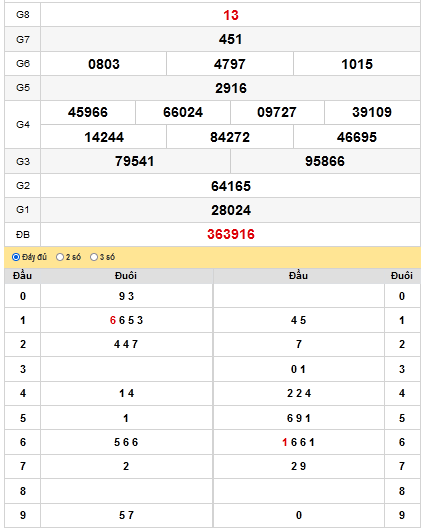
Task: Select the "3 số" radio option
Action: tap(94, 257)
